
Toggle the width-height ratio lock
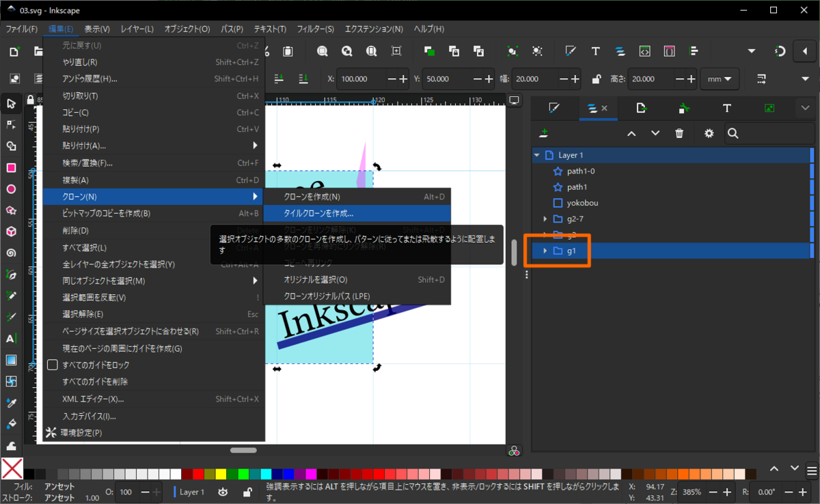(597, 79)
